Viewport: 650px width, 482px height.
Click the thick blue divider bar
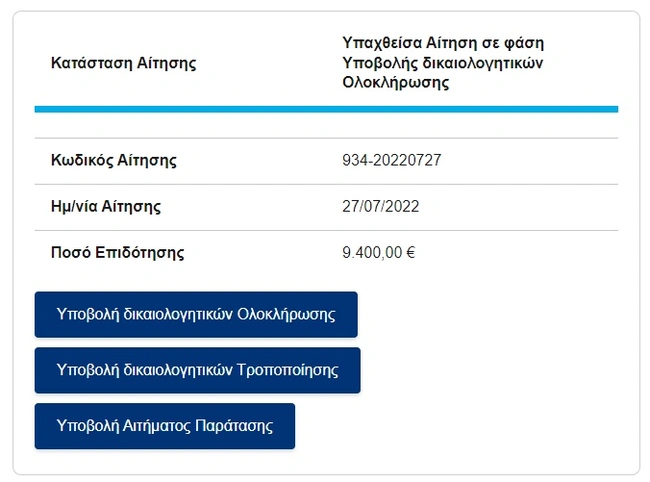pos(326,108)
